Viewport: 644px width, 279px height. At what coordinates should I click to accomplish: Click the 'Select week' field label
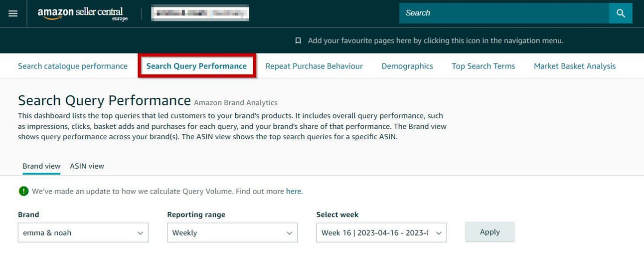[337, 215]
